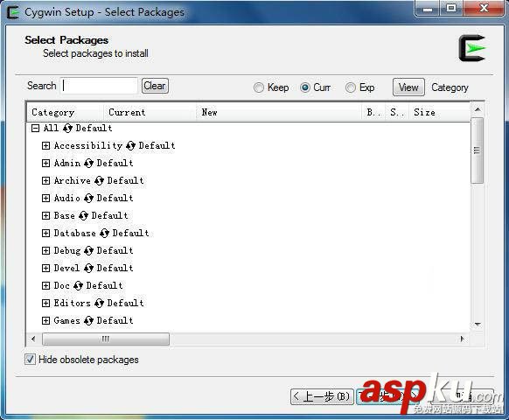Click the horizontal scrollbar right arrow
Image resolution: width=509 pixels, height=420 pixels.
pyautogui.click(x=463, y=339)
